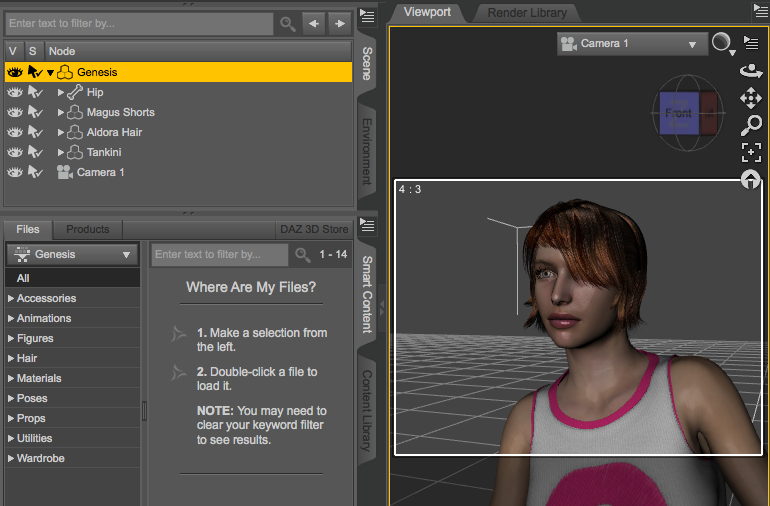Expand the Poses category
Screen dimensions: 770x506
click(x=11, y=398)
